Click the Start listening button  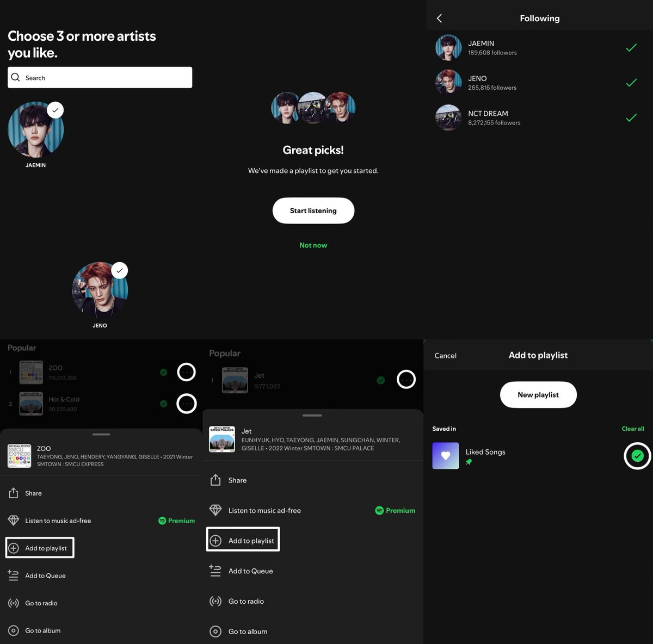point(313,210)
